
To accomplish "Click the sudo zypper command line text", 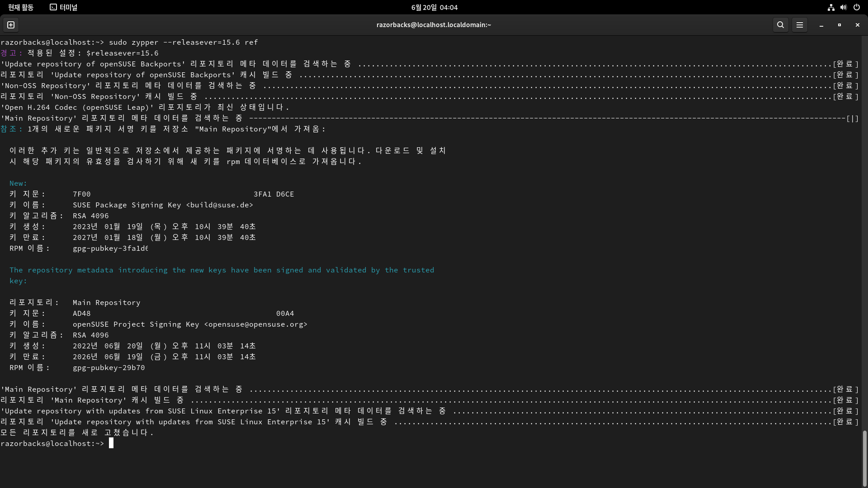I will [183, 42].
